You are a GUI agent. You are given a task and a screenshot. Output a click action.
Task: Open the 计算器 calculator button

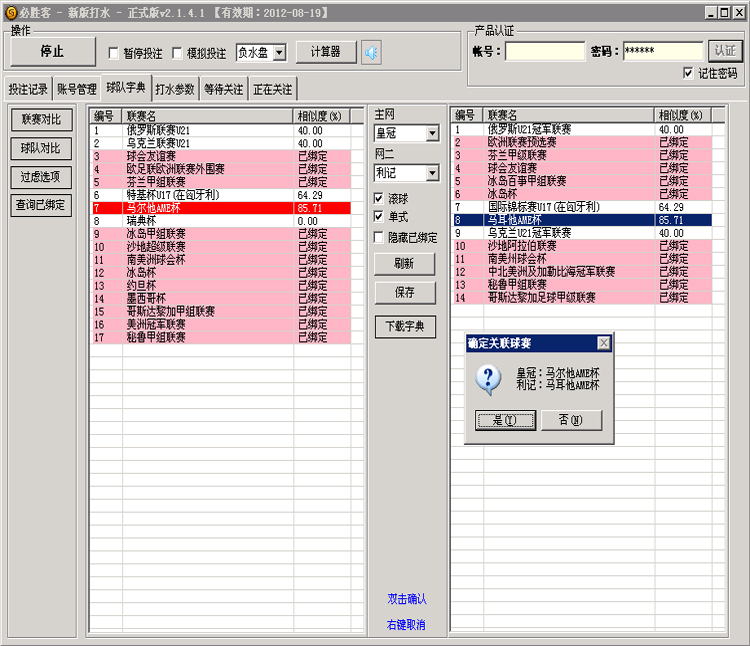326,52
